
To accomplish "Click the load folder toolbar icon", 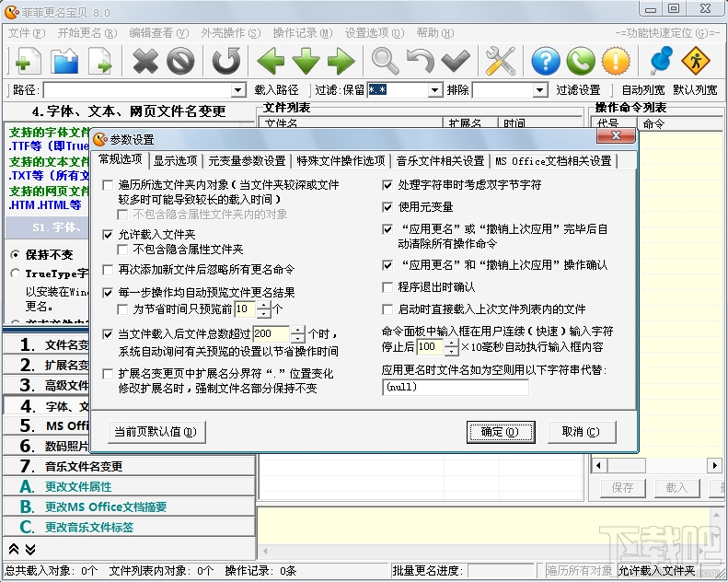I will (x=64, y=61).
